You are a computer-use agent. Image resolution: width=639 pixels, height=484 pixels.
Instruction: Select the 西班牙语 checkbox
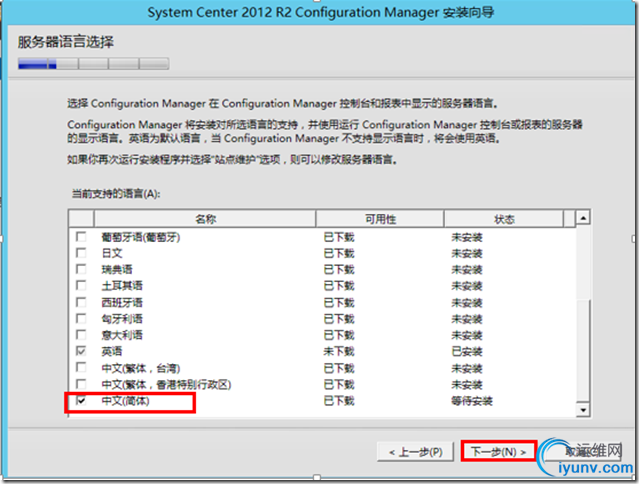pyautogui.click(x=81, y=302)
